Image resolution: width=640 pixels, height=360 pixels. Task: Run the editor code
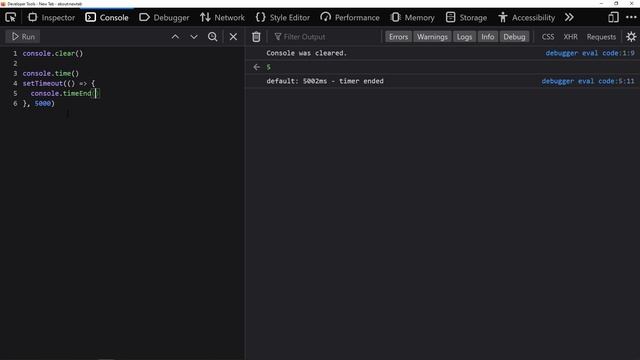pyautogui.click(x=23, y=37)
